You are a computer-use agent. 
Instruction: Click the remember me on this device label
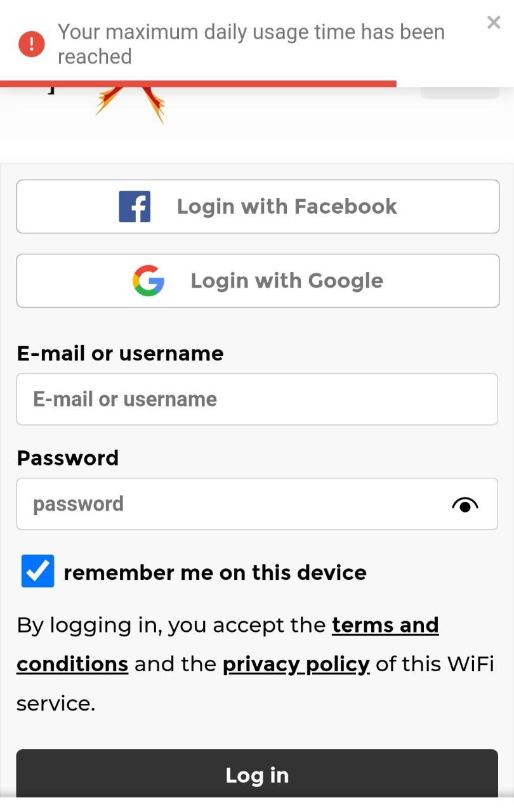click(215, 573)
